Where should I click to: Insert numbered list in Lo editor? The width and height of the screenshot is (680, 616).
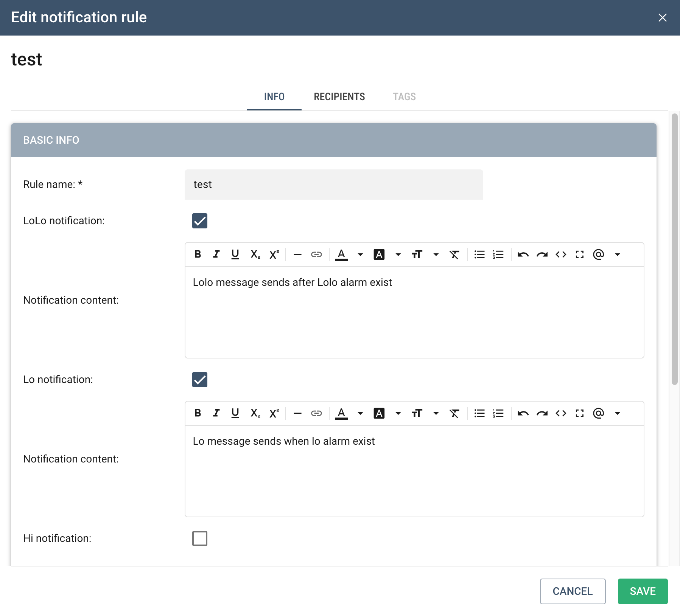[498, 413]
